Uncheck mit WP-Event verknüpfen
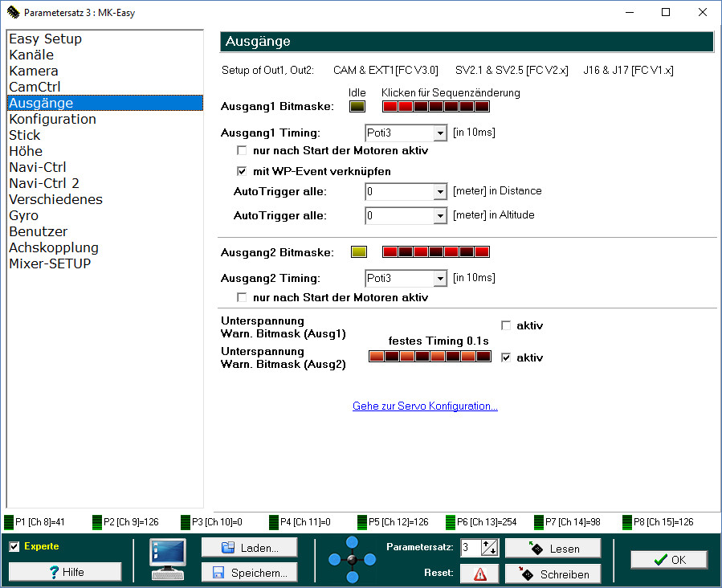 coord(243,171)
